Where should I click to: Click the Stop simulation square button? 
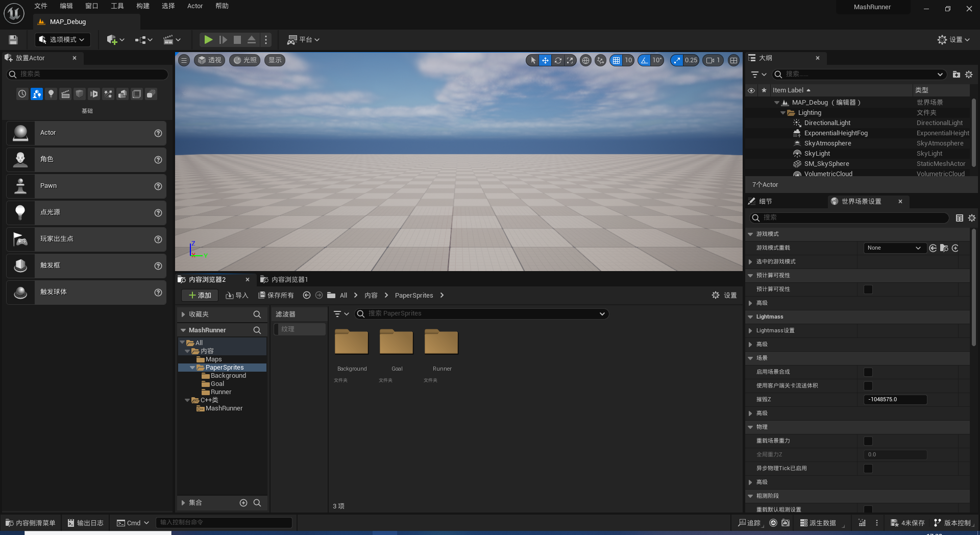pos(237,40)
